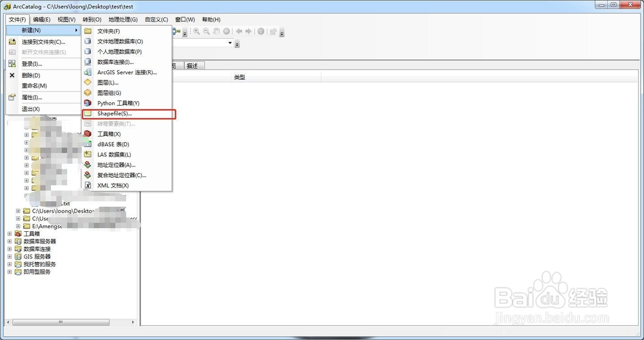
Task: Open the 编辑(E) menu
Action: pyautogui.click(x=41, y=19)
